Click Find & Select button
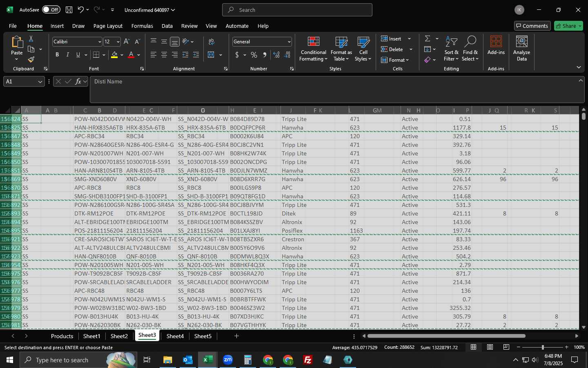This screenshot has height=368, width=588. coord(470,48)
